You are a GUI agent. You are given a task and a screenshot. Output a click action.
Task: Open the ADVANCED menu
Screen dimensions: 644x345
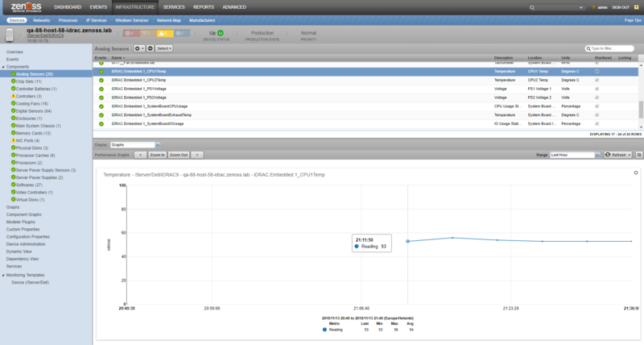pos(234,7)
